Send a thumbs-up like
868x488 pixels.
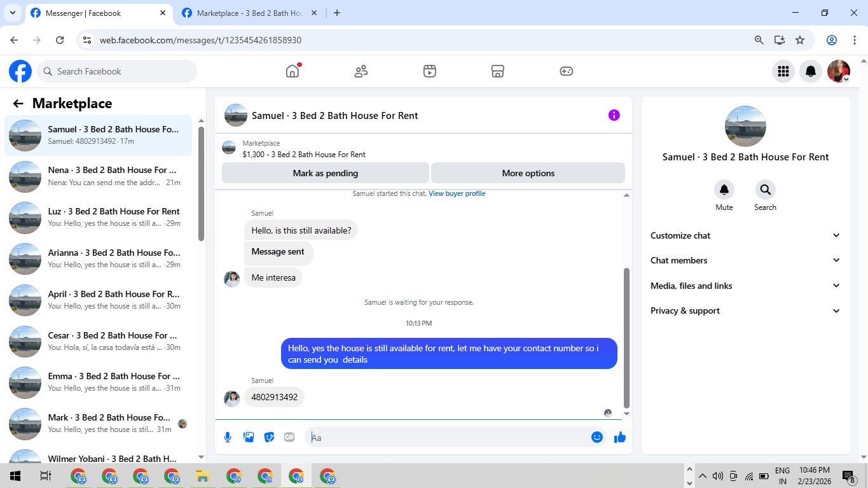620,437
